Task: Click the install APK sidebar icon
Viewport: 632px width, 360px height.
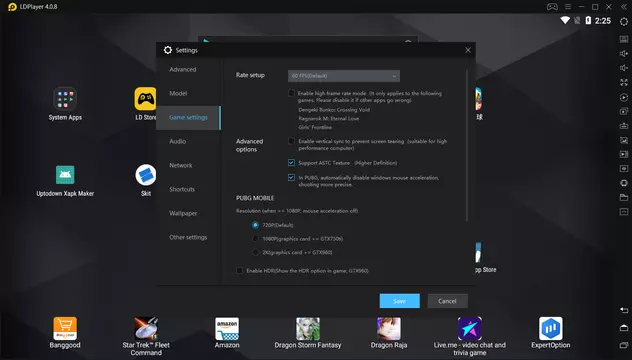Action: [624, 126]
